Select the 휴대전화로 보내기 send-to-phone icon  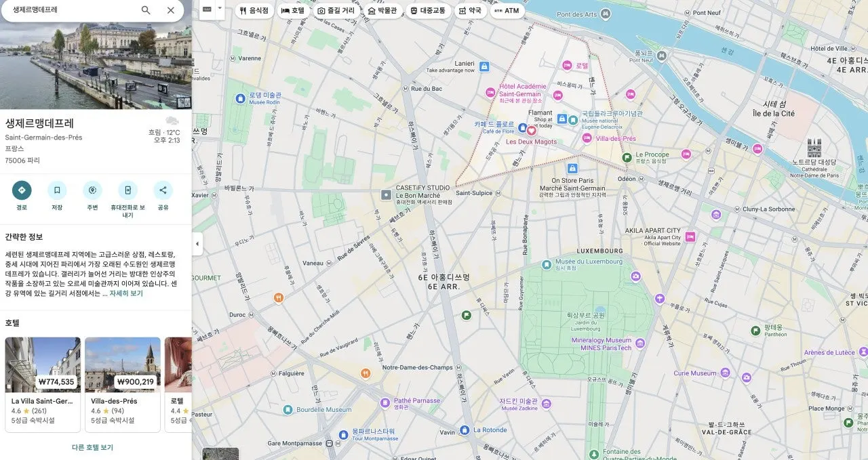127,190
